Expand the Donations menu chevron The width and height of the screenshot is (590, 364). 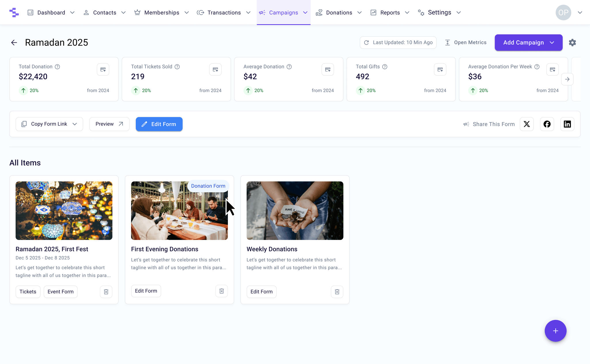click(x=359, y=13)
